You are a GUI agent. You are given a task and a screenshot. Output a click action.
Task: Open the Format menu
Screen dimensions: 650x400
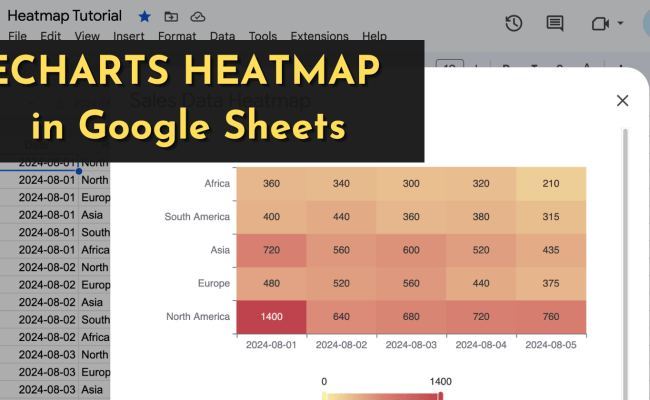click(177, 36)
